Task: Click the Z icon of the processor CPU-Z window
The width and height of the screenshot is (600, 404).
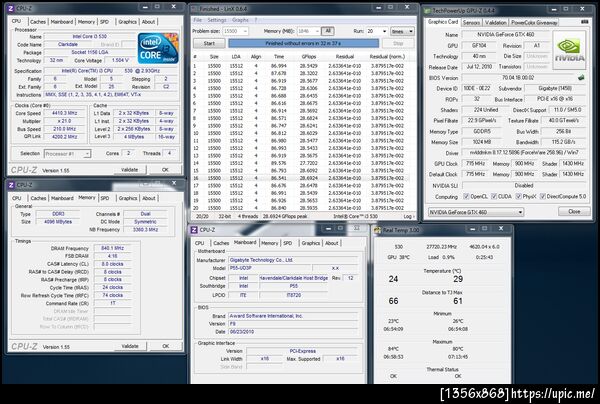Action: [11, 8]
